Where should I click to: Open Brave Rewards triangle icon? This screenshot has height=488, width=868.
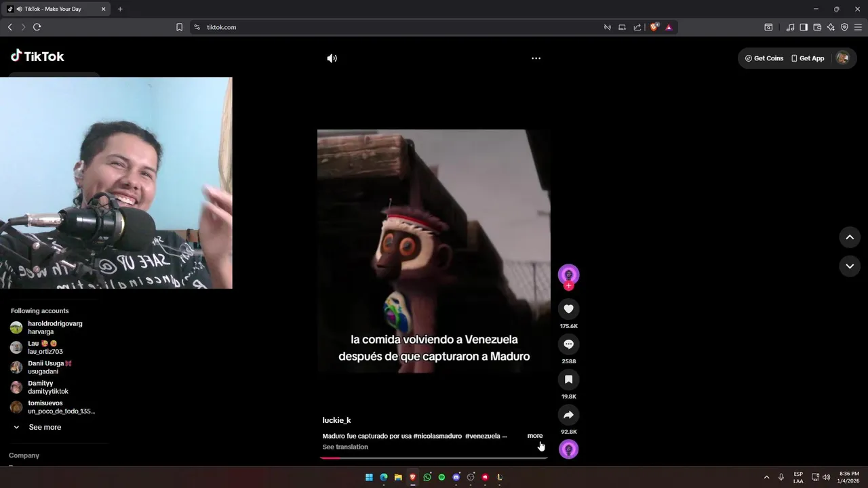(669, 27)
